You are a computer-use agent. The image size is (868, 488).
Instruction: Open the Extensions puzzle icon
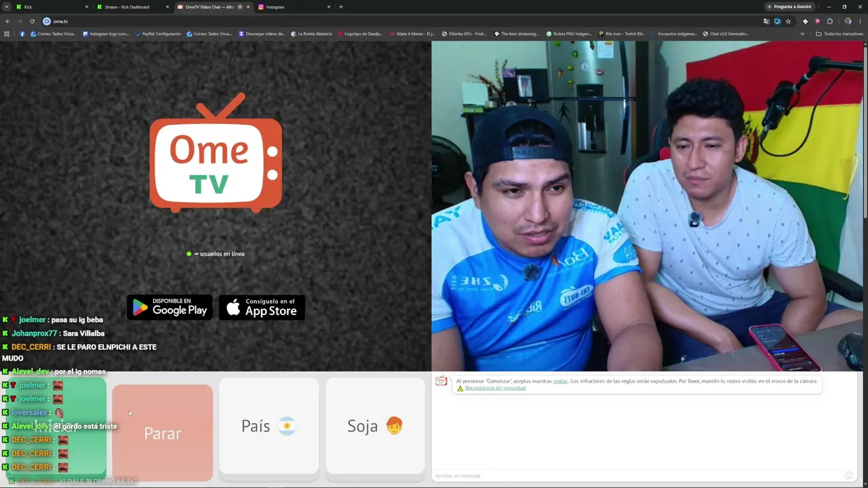[x=829, y=21]
